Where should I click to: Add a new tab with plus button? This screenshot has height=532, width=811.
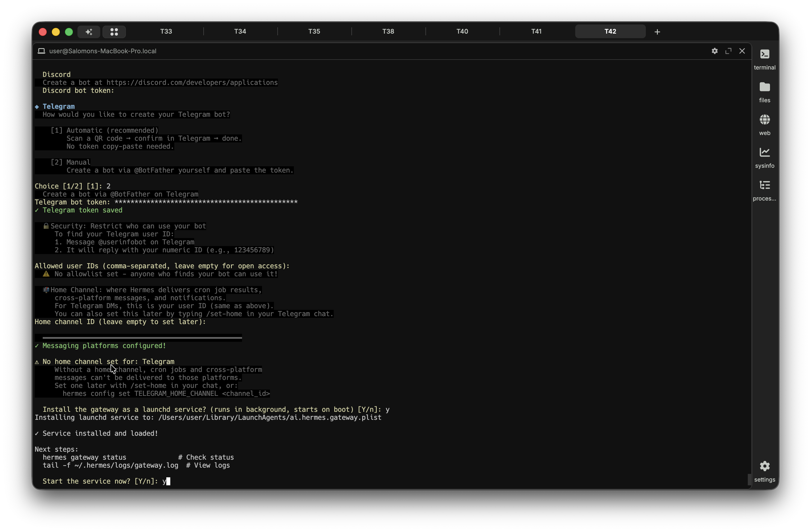[x=657, y=32]
